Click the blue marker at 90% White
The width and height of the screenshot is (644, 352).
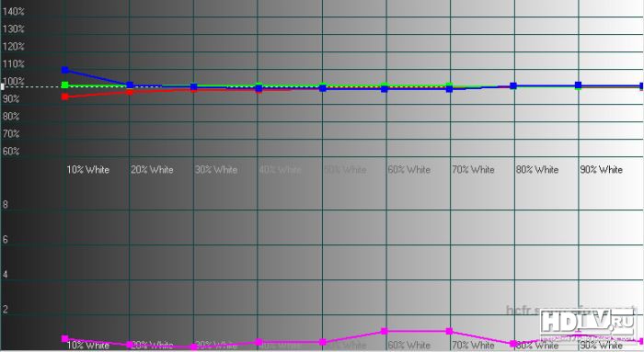pyautogui.click(x=579, y=85)
